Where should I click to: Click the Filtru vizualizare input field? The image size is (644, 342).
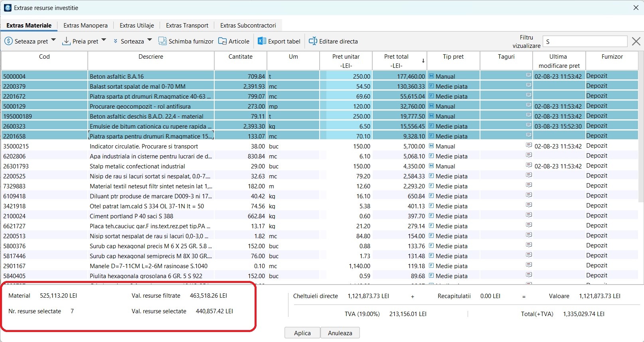585,42
